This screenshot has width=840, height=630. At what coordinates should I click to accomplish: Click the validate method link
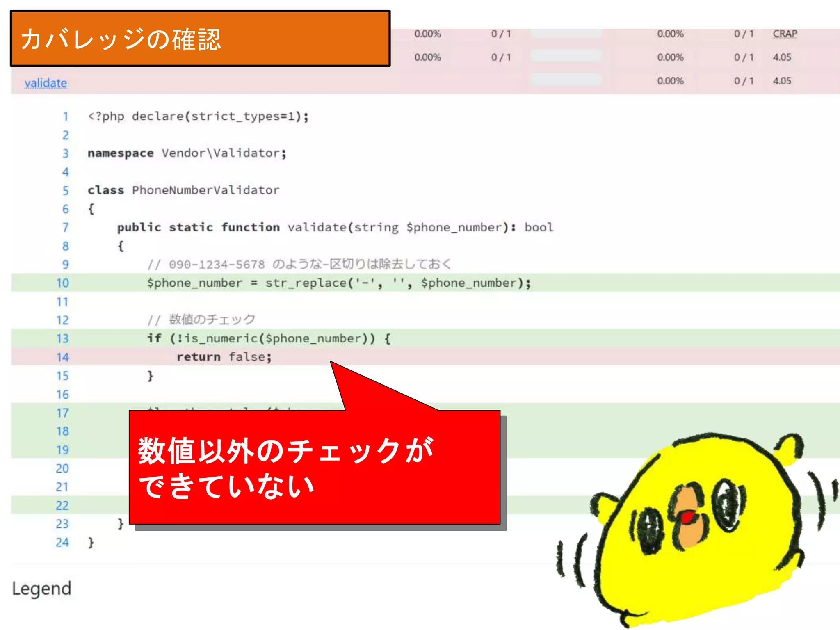coord(46,83)
